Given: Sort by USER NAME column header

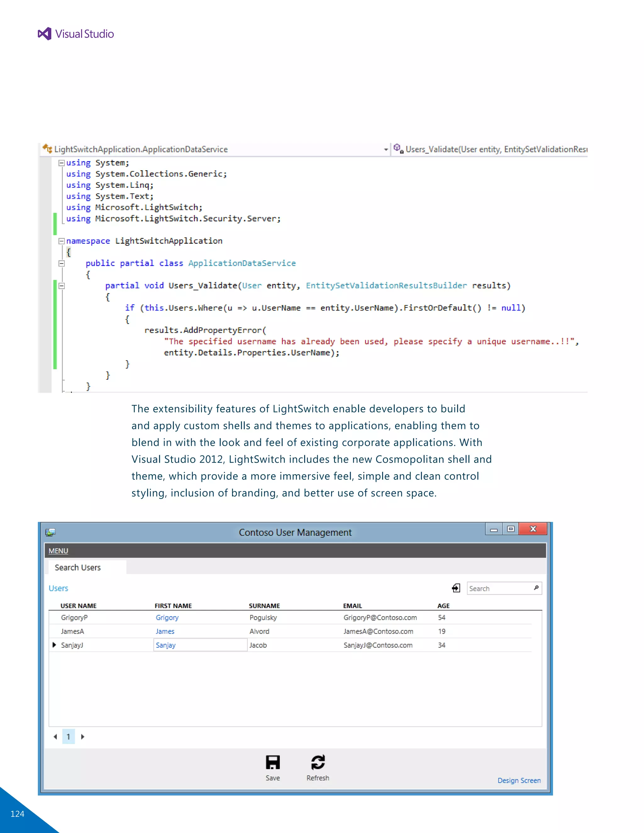Looking at the screenshot, I should [79, 606].
